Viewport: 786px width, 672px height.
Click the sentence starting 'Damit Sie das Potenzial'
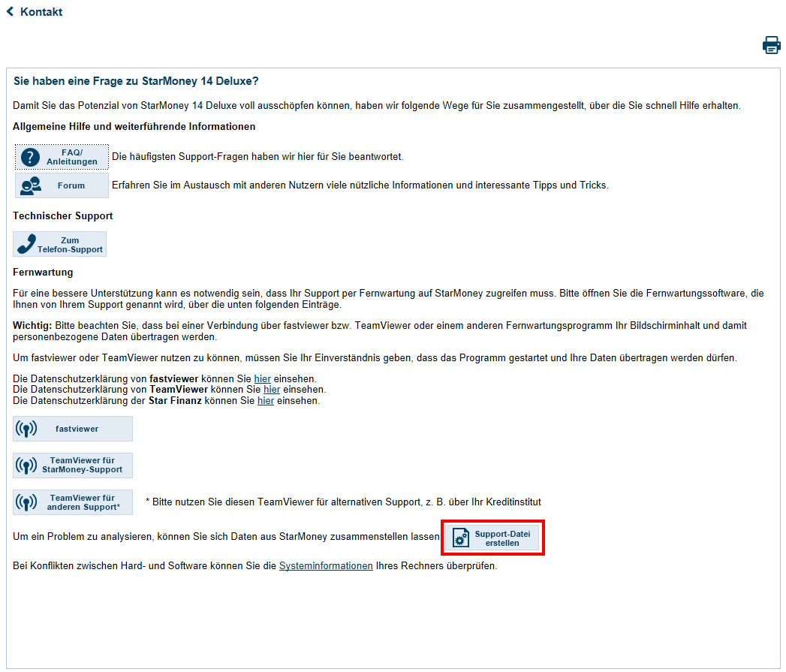coord(376,106)
